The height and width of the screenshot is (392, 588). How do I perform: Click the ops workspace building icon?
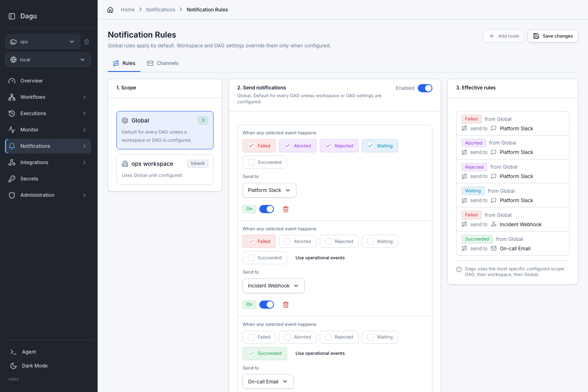pos(125,164)
